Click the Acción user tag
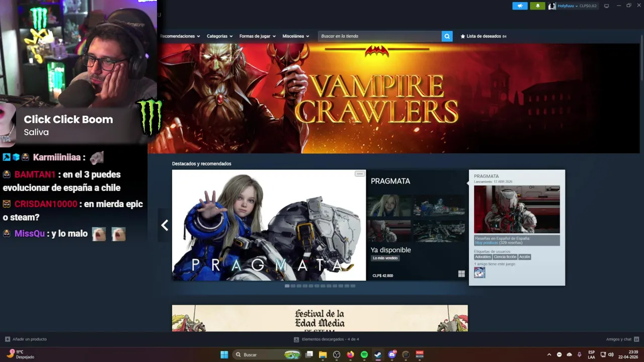The image size is (644, 362). 524,257
